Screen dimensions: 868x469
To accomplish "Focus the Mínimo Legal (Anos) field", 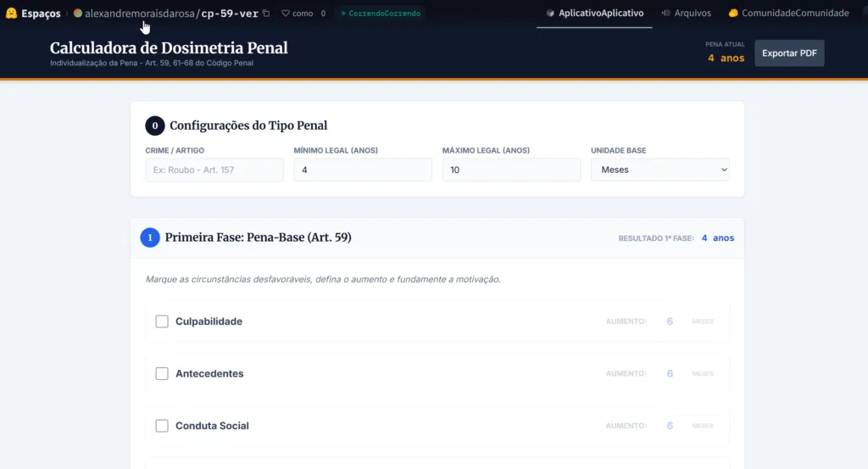I will point(363,170).
